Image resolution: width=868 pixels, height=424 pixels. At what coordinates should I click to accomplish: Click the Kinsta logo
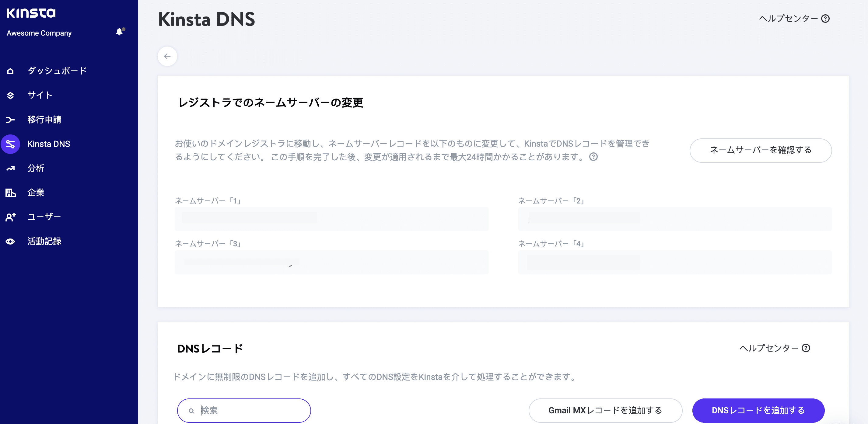point(31,14)
